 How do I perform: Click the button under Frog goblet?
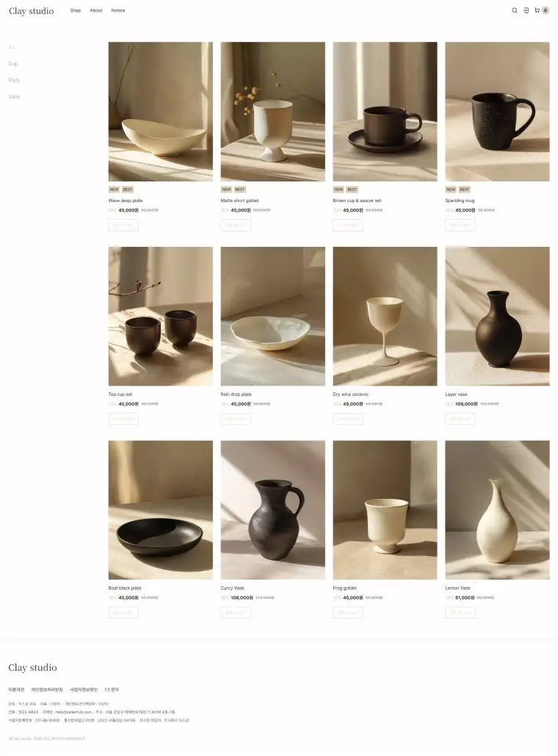(348, 613)
